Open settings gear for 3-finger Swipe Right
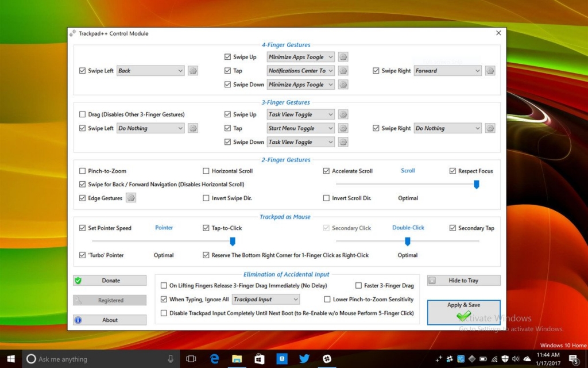Image resolution: width=588 pixels, height=368 pixels. click(490, 128)
